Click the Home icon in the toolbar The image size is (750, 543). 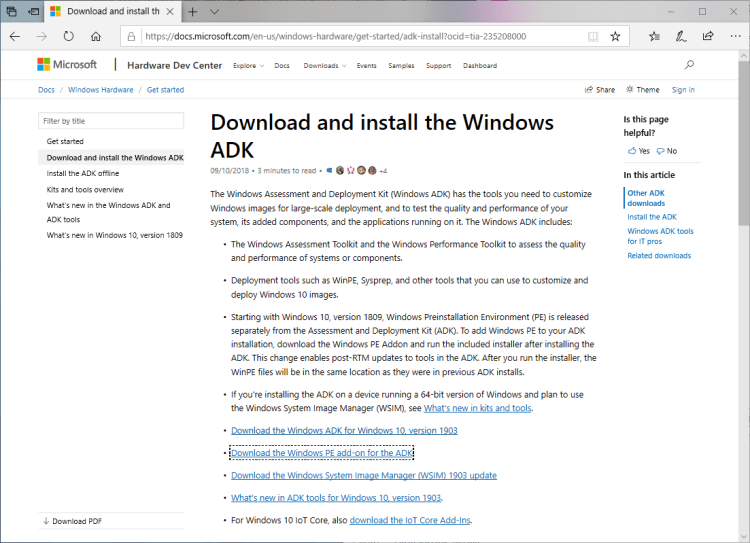(x=95, y=36)
